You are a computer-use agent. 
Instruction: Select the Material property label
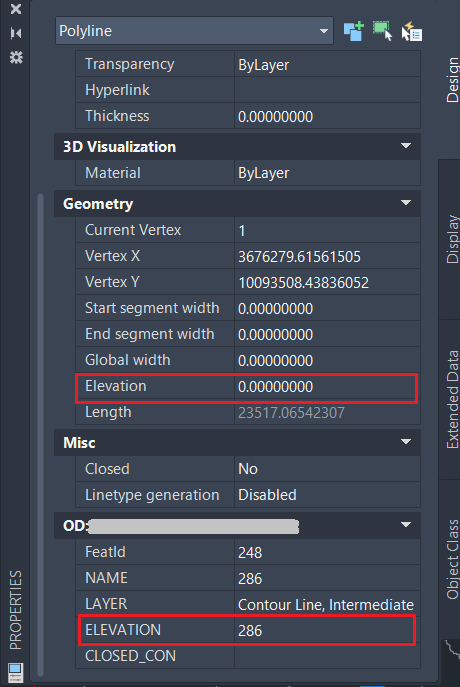pyautogui.click(x=113, y=173)
